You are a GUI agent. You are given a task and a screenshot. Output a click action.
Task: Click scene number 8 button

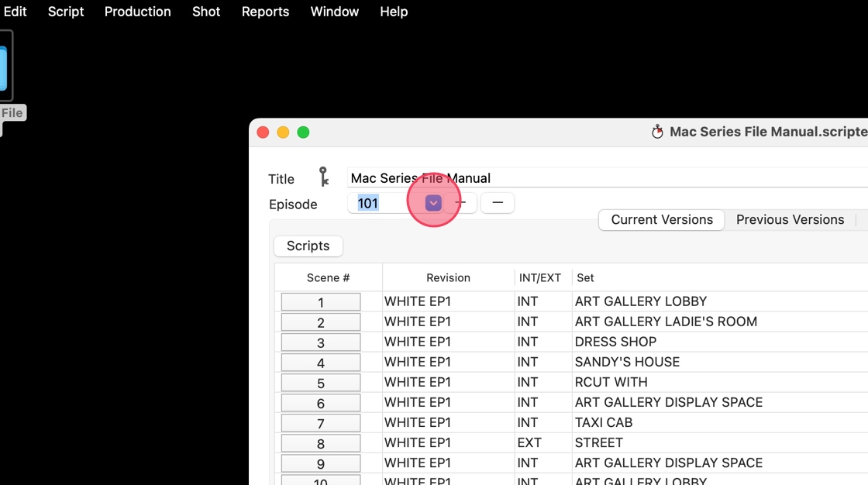click(x=321, y=443)
